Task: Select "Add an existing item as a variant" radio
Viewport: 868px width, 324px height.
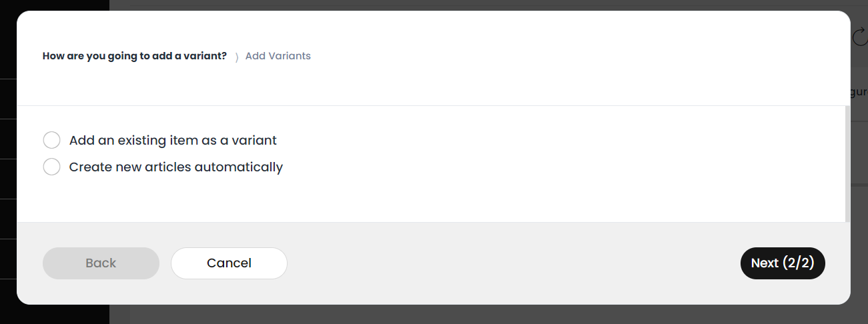Action: tap(51, 140)
